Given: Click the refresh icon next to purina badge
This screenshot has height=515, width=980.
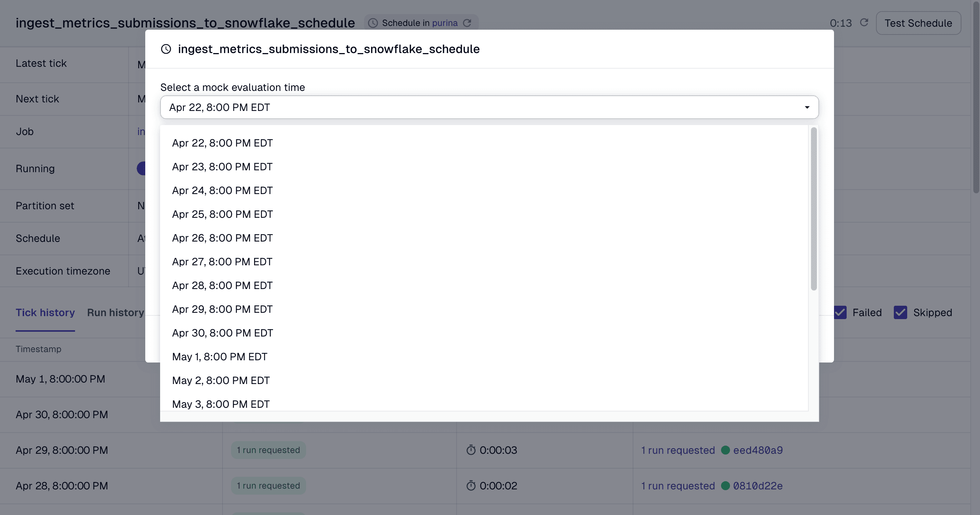Looking at the screenshot, I should (x=468, y=23).
